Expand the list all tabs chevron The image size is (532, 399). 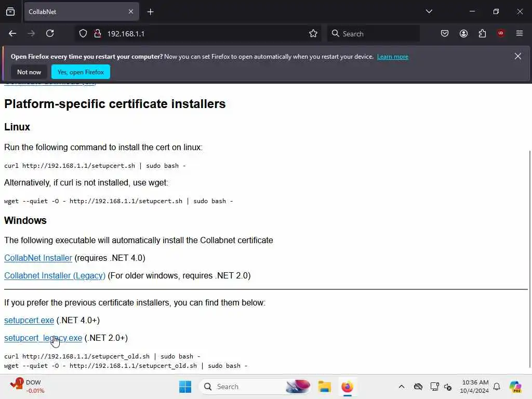pos(429,11)
